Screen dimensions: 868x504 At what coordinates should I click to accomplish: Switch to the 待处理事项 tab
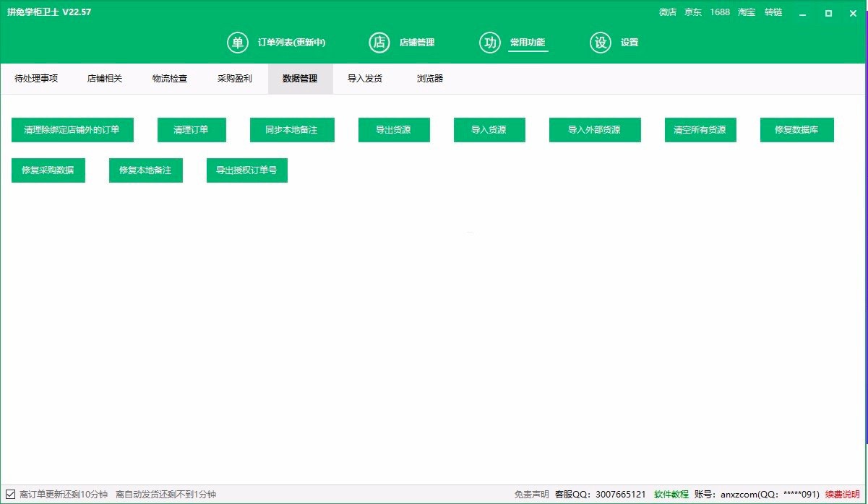pos(36,79)
